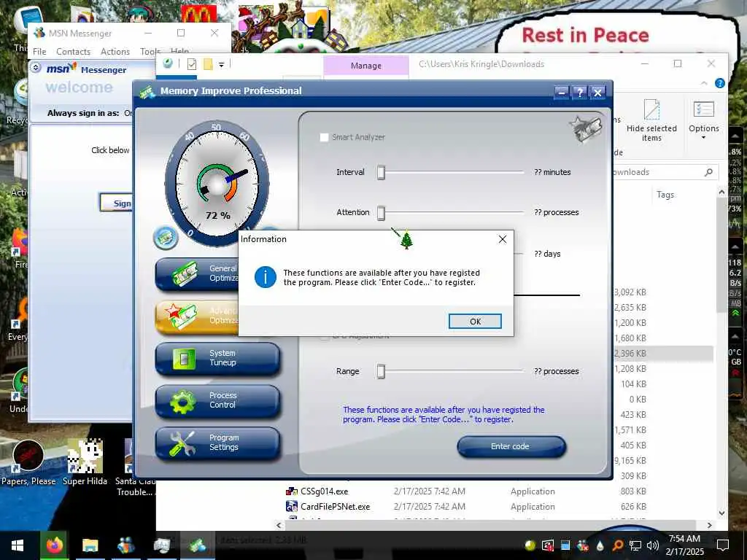Open Process Control section

point(217,400)
